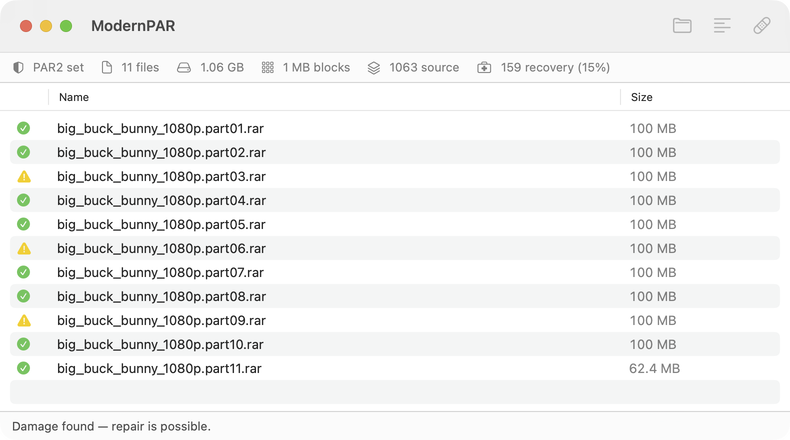Click the 1.06 GB total size label

click(222, 68)
